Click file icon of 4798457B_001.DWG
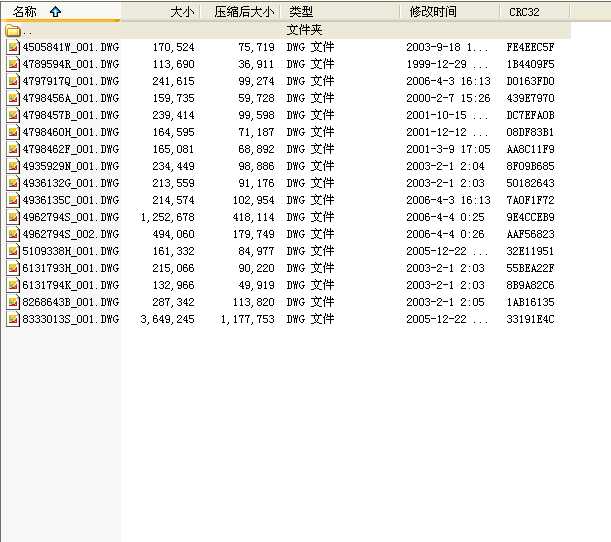Viewport: 611px width, 542px height. 13,115
